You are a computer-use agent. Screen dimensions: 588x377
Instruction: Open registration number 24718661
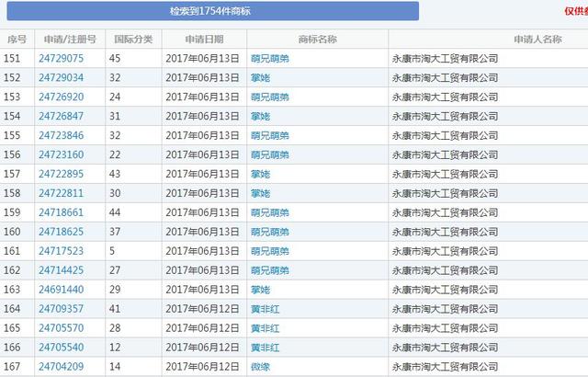point(61,212)
